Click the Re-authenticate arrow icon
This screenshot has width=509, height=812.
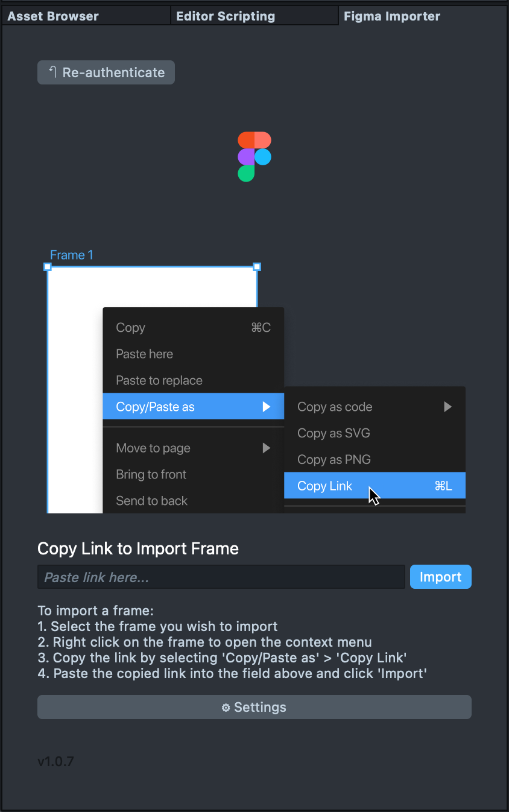[x=52, y=72]
